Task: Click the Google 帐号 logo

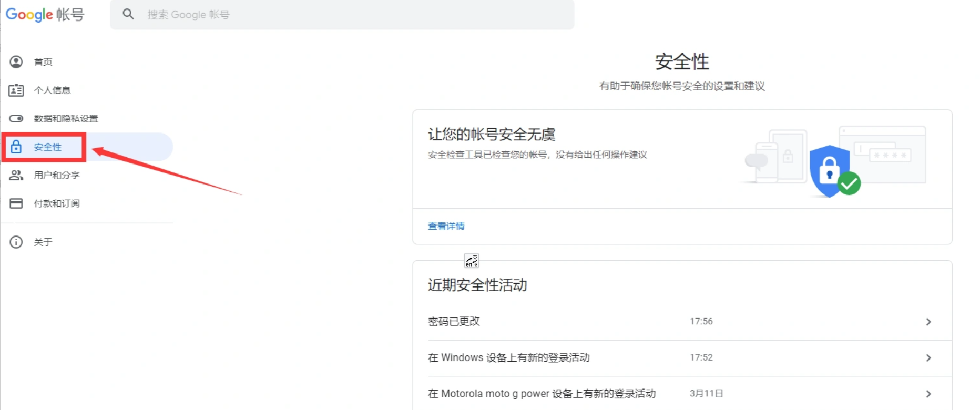Action: tap(45, 15)
